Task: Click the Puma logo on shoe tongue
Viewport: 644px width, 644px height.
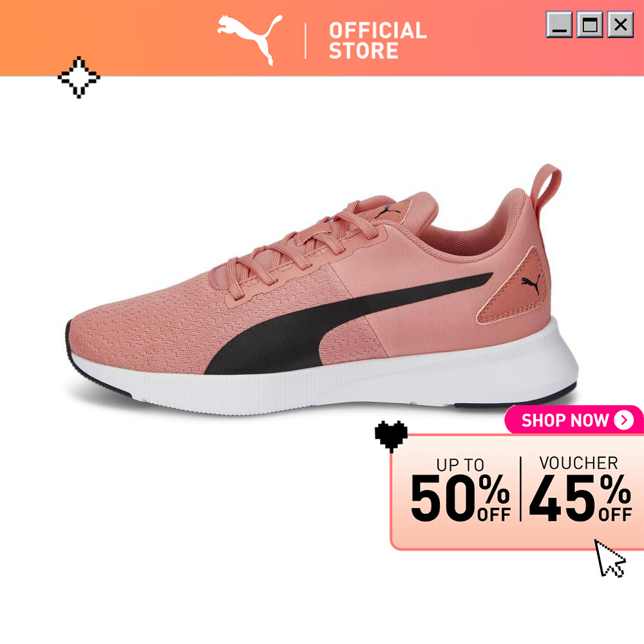Action: [x=386, y=212]
